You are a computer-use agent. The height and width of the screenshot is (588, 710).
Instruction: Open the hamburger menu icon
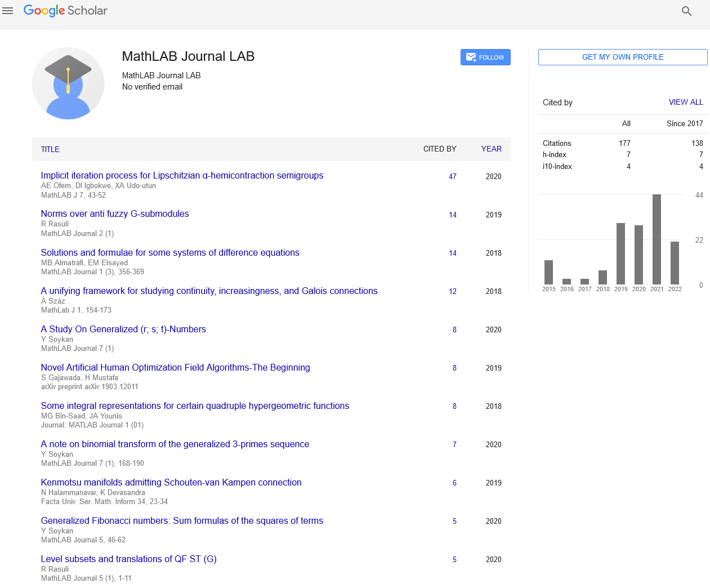[x=8, y=11]
